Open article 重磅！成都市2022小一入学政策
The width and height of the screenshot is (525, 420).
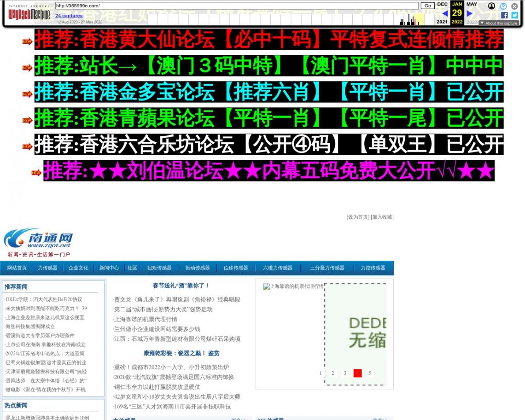(x=171, y=367)
